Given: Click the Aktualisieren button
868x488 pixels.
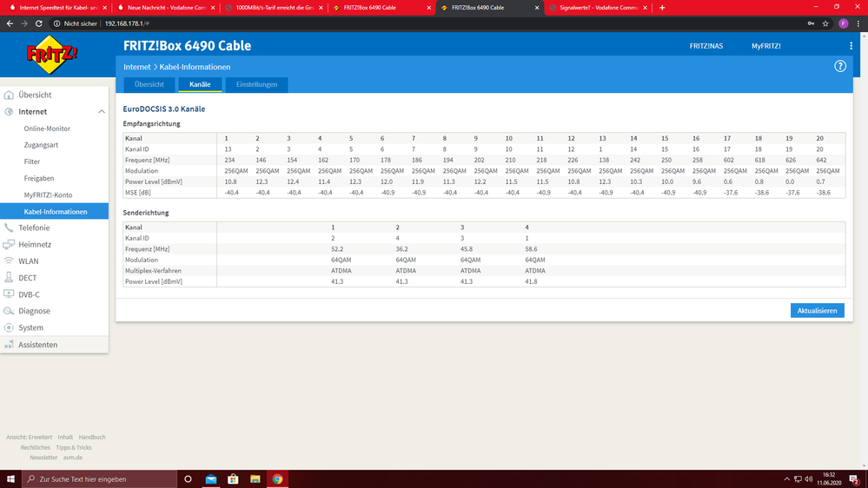Looking at the screenshot, I should pyautogui.click(x=817, y=310).
